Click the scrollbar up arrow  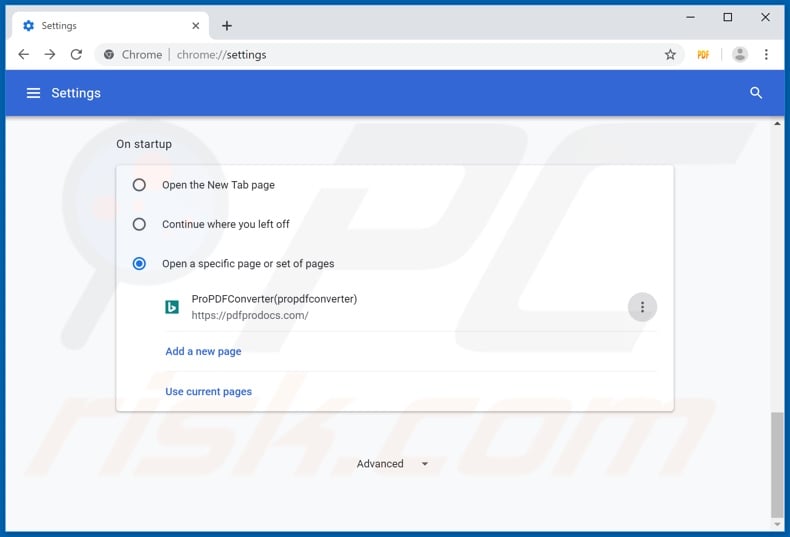point(777,123)
